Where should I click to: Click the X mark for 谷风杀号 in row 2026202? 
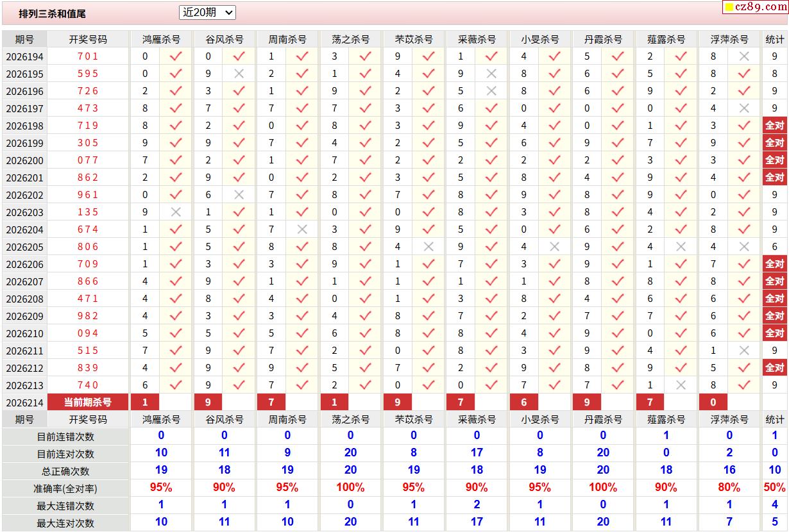pos(239,195)
